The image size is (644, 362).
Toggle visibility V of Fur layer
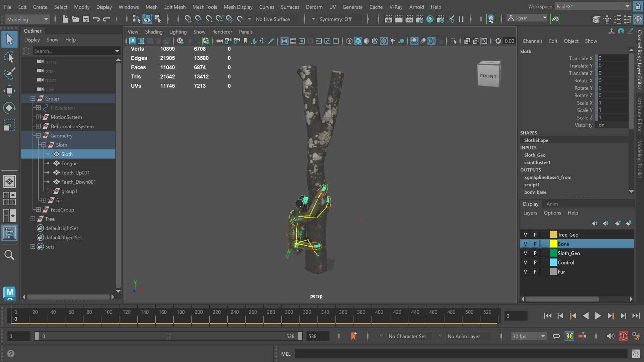(x=525, y=272)
